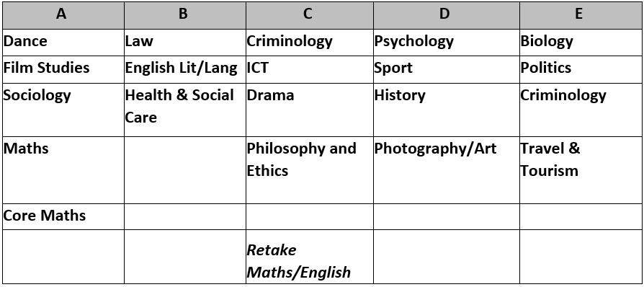Click column header B
Image resolution: width=644 pixels, height=287 pixels.
(x=185, y=15)
